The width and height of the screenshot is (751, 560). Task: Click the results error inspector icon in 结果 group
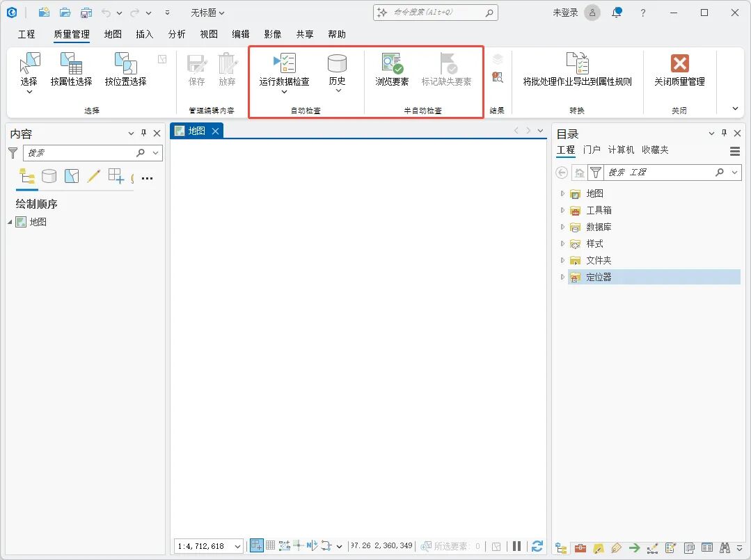(x=498, y=77)
